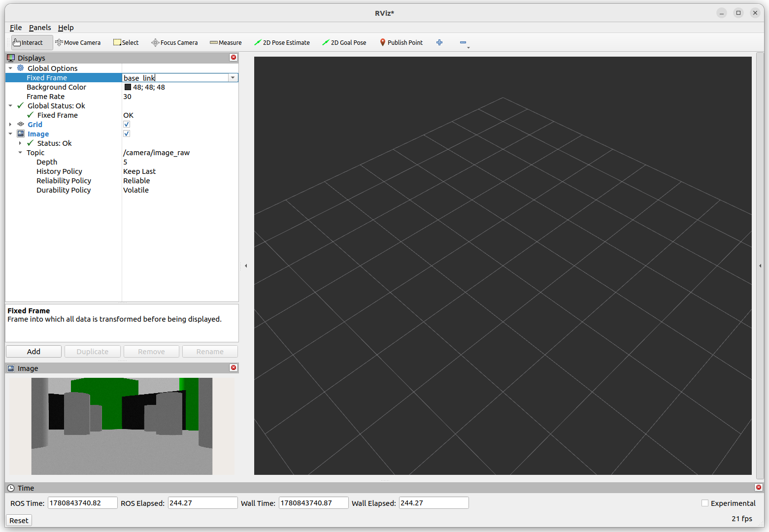Image resolution: width=769 pixels, height=532 pixels.
Task: Click the Reliable value
Action: [x=136, y=180]
